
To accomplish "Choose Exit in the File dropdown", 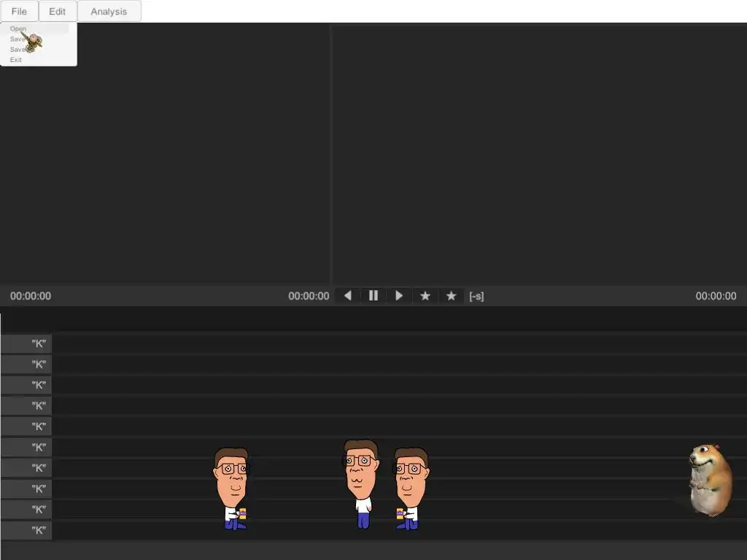I will 16,60.
